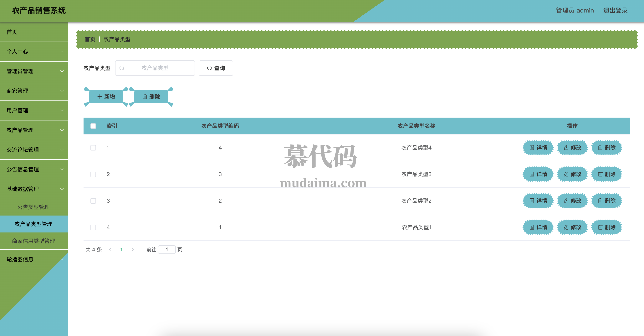This screenshot has height=336, width=644.
Task: Click the plus icon on the 新增 button
Action: pos(100,96)
